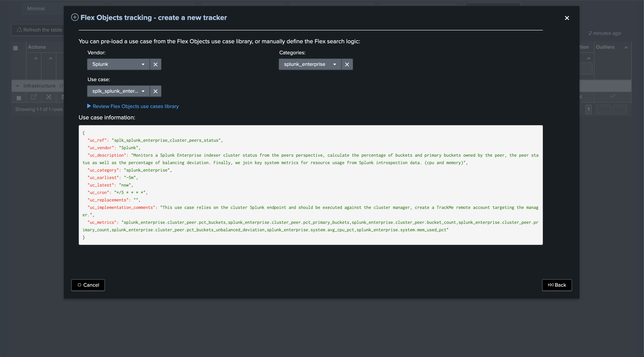
Task: Collapse the infrastructure group row
Action: tap(18, 86)
